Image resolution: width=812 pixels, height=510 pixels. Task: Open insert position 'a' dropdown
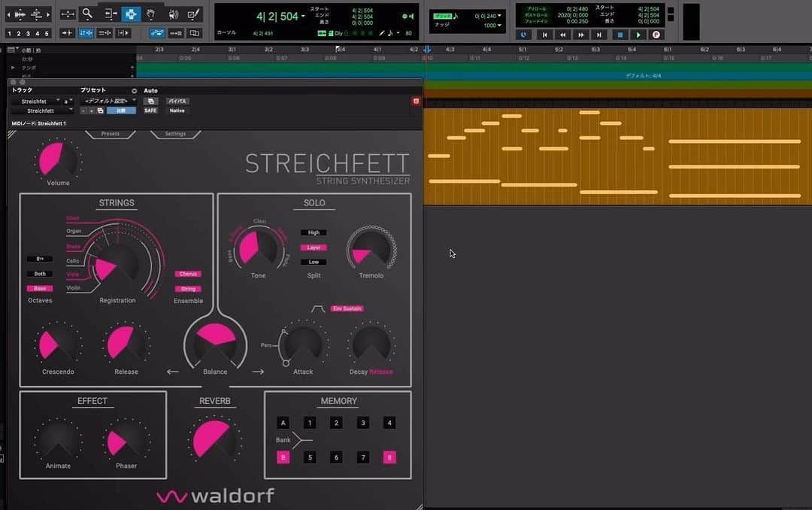click(x=68, y=101)
